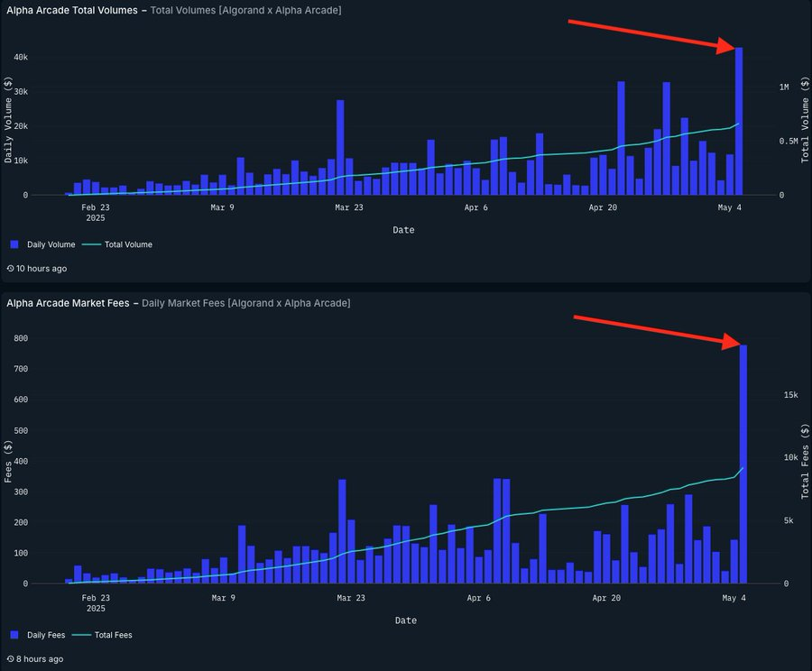Click the "Alpha Arcade Market Fees" chart title
The image size is (812, 671).
pyautogui.click(x=69, y=303)
